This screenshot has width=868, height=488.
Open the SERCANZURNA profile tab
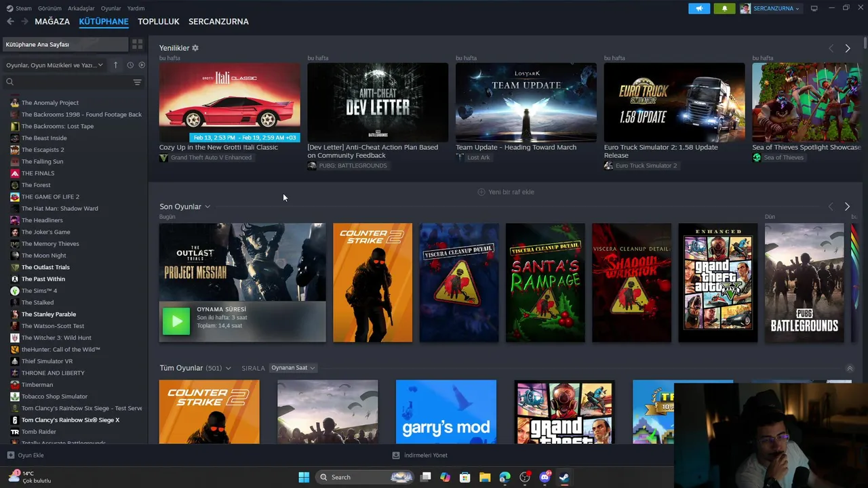tap(218, 22)
